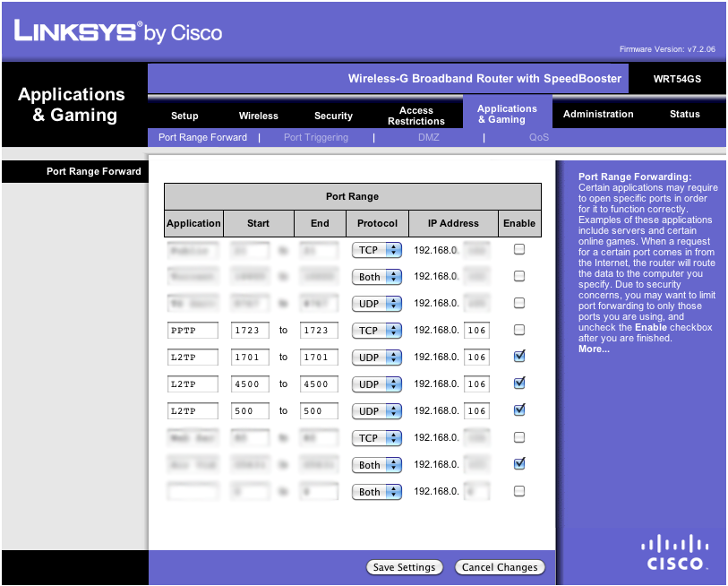Click the 'Application' column header
The image size is (728, 586).
[x=193, y=223]
